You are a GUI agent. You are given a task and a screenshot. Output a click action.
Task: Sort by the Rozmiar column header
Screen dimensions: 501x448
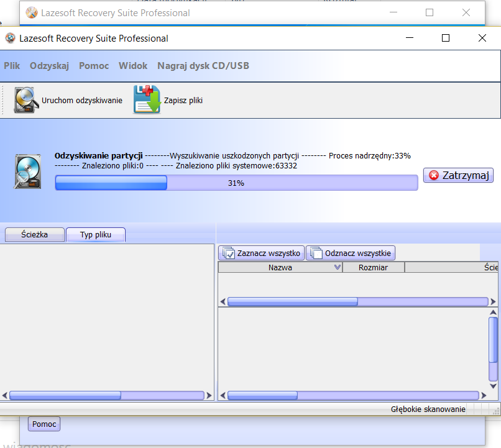click(x=373, y=267)
